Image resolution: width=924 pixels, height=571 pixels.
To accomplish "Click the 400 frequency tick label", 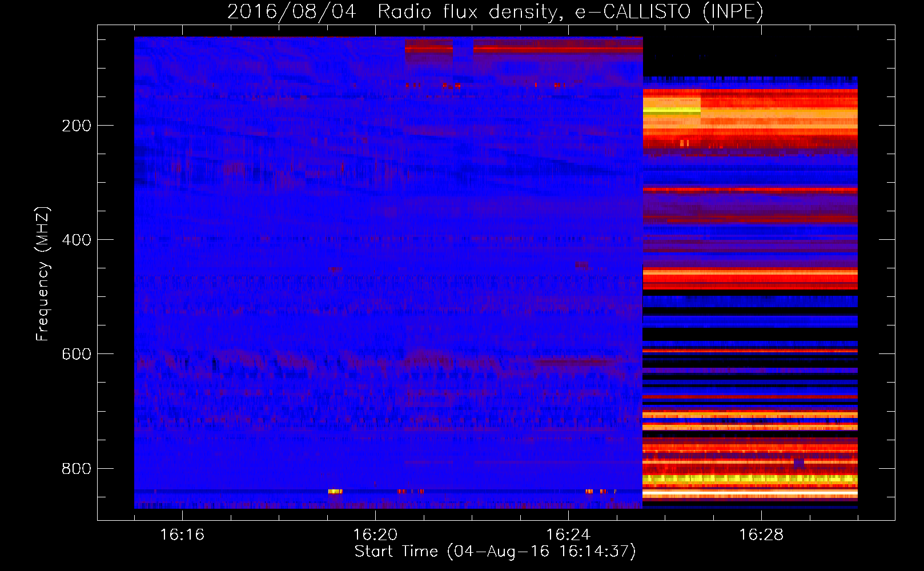I will pos(77,240).
